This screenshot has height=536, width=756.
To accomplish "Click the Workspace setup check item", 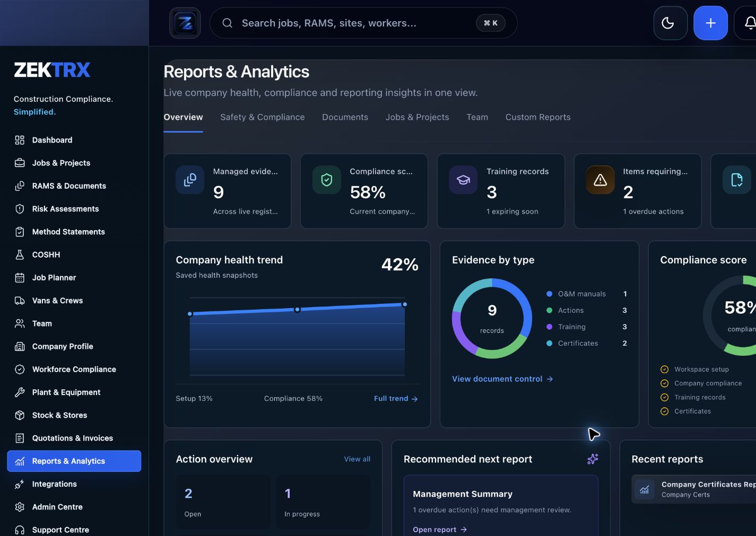I will [x=694, y=370].
